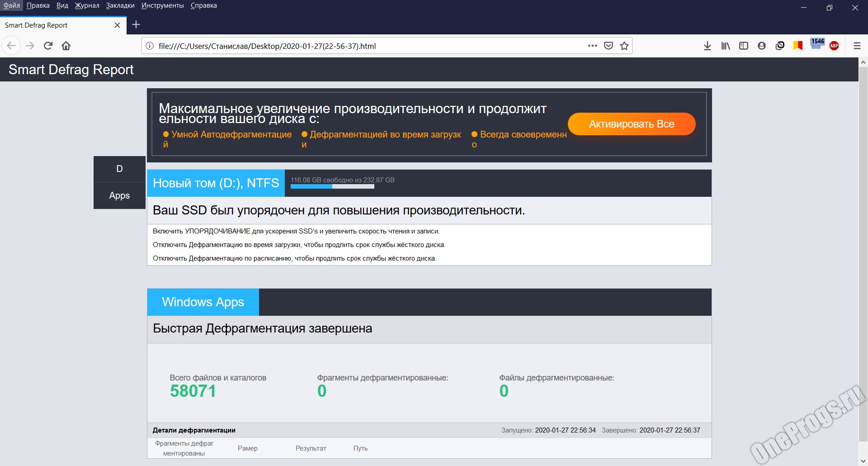Click the Детали дефрагментации heading
The width and height of the screenshot is (868, 466).
(194, 430)
